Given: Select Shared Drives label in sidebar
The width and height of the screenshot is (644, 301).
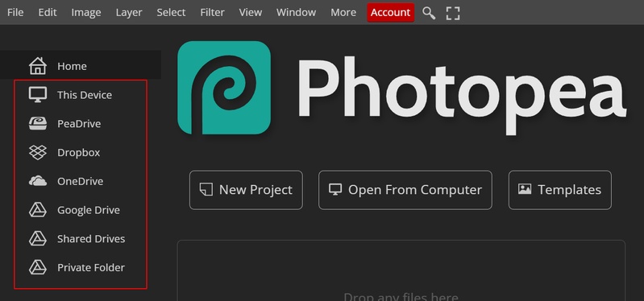Looking at the screenshot, I should (x=91, y=239).
